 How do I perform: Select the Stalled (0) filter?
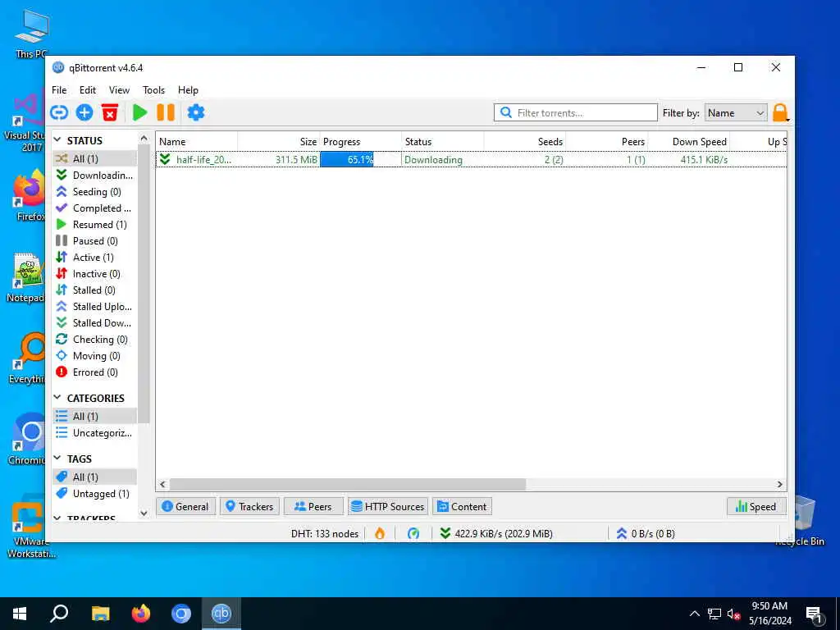click(x=95, y=290)
